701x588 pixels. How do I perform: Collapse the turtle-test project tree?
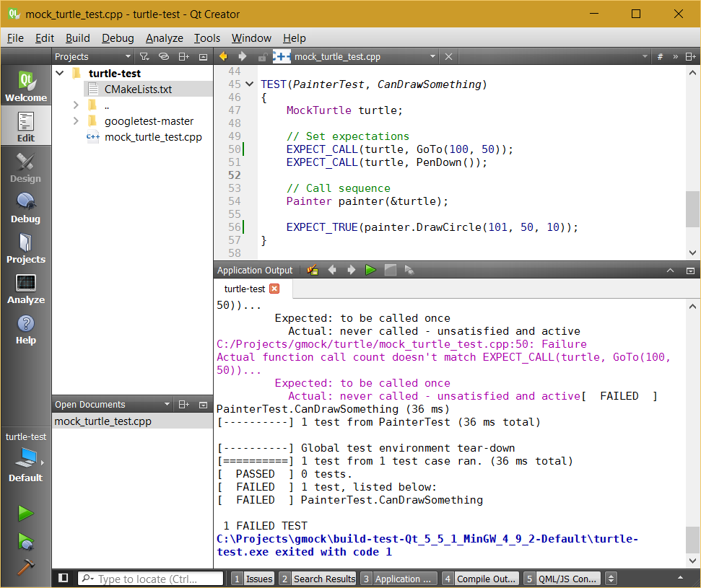click(x=60, y=73)
